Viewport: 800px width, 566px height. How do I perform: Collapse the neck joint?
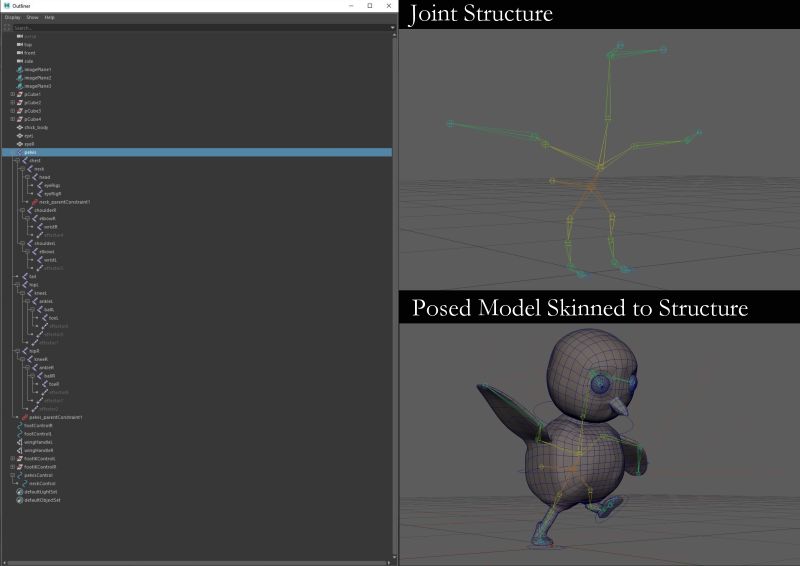[x=22, y=169]
